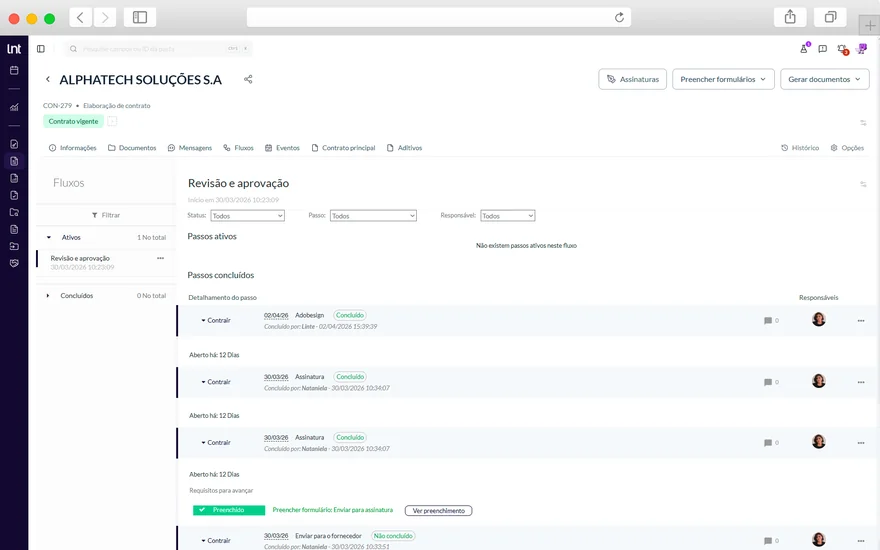880x550 pixels.
Task: Open three-dot menu on Adobesign step row
Action: pos(861,321)
